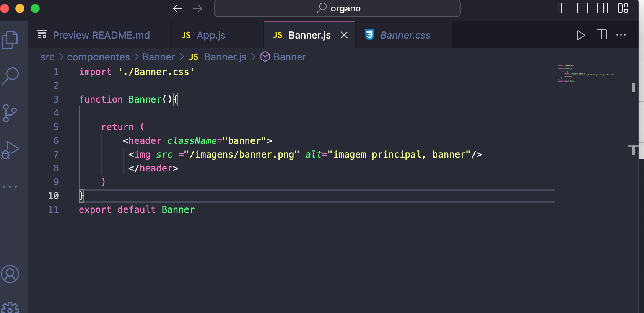Click the import './Banner.css' text
The height and width of the screenshot is (313, 644).
click(x=137, y=72)
